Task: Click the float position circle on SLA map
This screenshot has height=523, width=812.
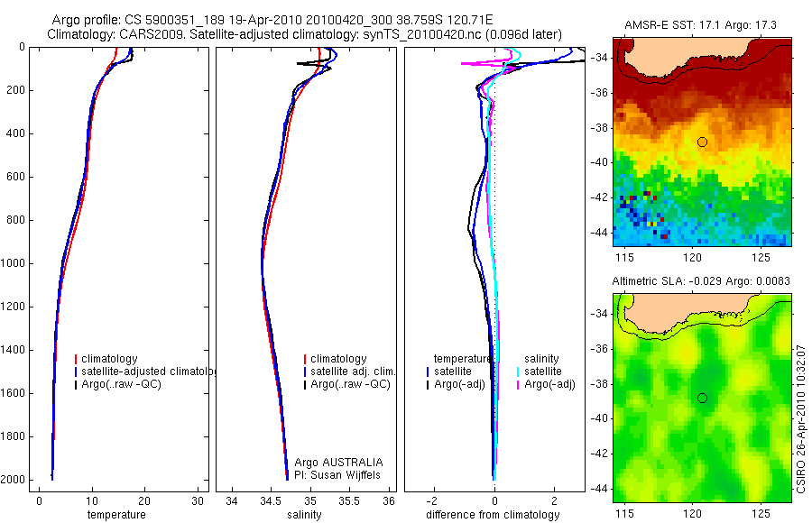Action: [702, 398]
